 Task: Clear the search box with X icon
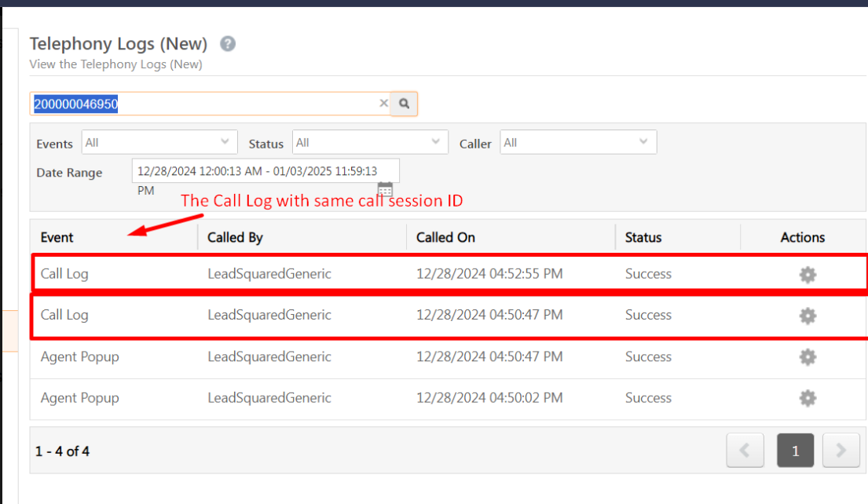(384, 104)
